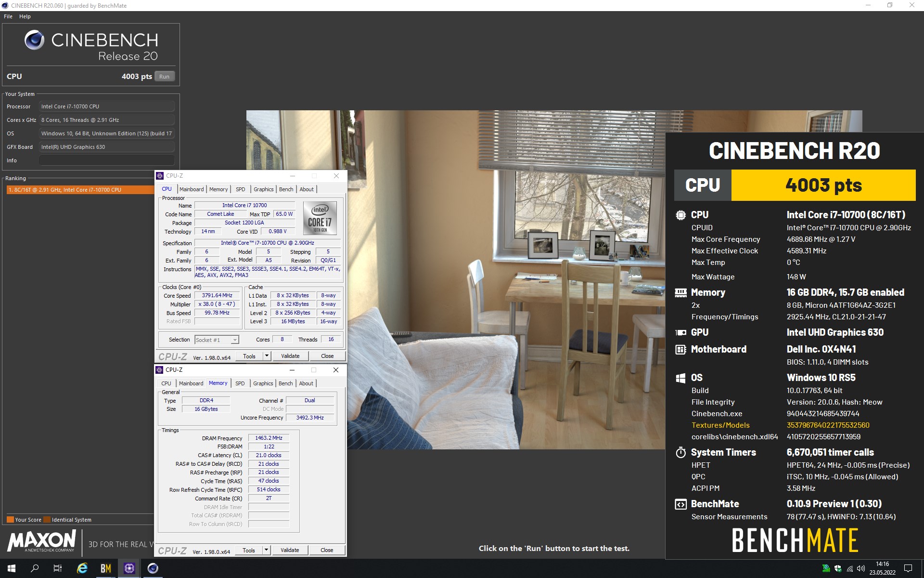Click the empty Info field in Your System

click(107, 160)
